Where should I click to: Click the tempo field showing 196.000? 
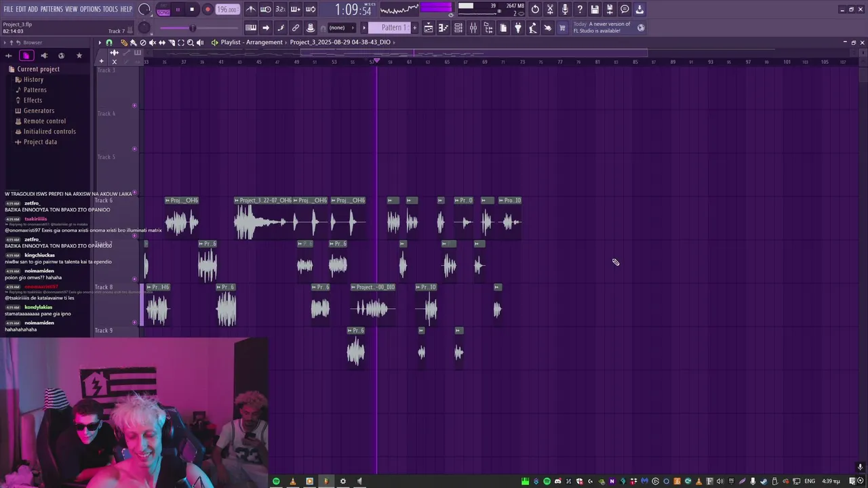pyautogui.click(x=228, y=9)
